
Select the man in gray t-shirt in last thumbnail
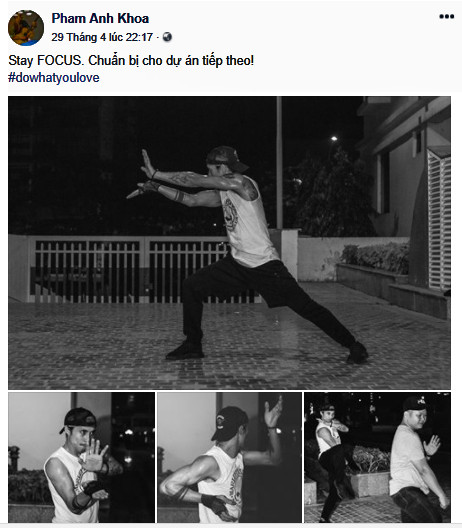pos(418,460)
